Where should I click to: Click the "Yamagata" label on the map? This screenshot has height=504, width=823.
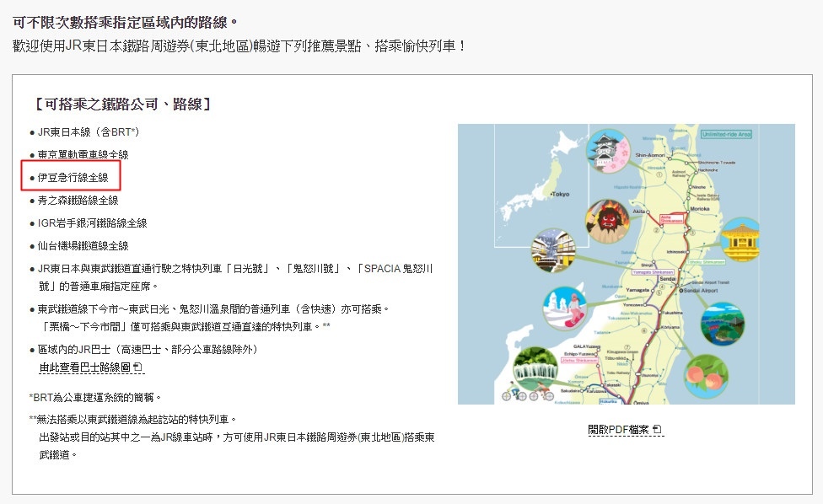click(x=637, y=290)
